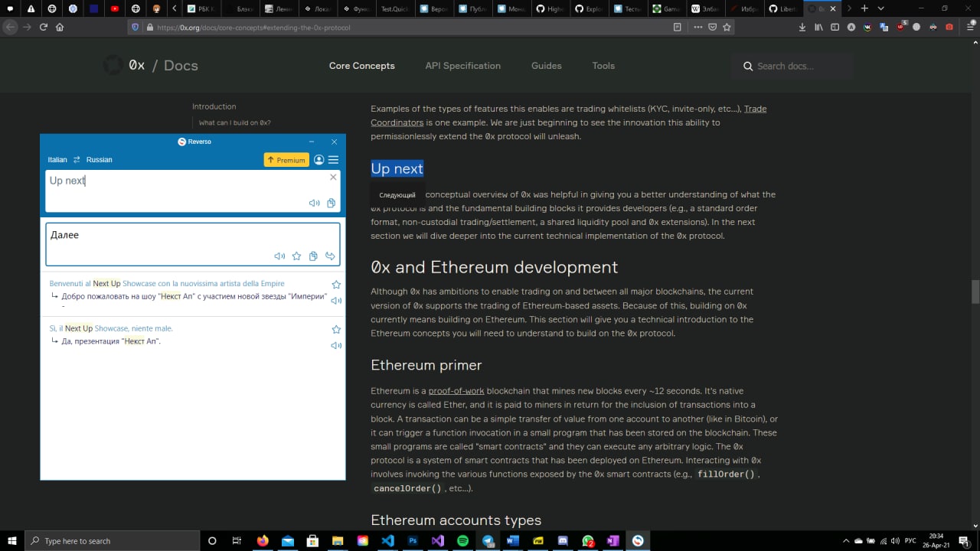
Task: Open Russian target language selector
Action: click(100, 160)
